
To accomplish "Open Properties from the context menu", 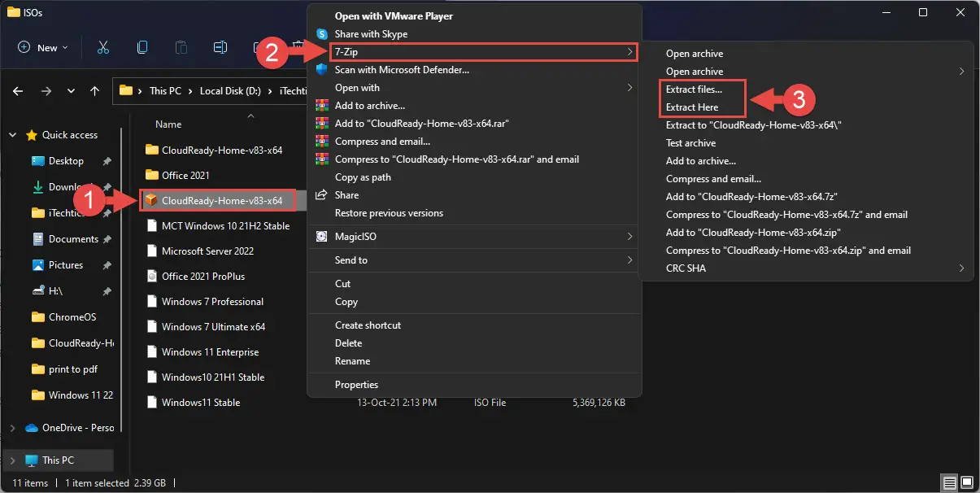I will point(474,385).
